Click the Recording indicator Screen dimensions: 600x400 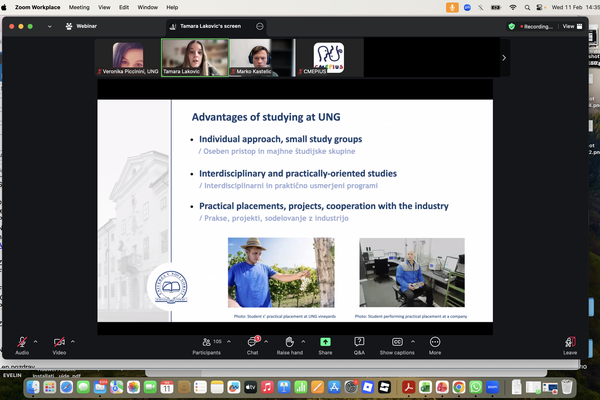point(536,26)
